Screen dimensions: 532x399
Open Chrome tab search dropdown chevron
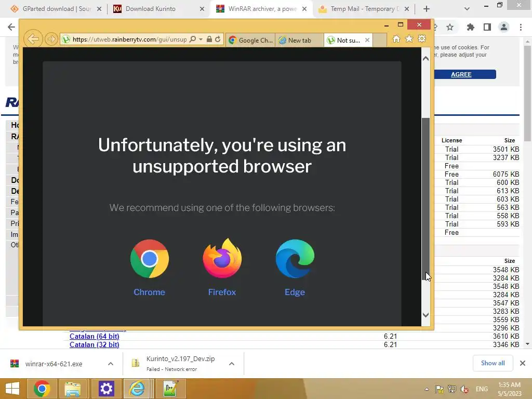467,9
